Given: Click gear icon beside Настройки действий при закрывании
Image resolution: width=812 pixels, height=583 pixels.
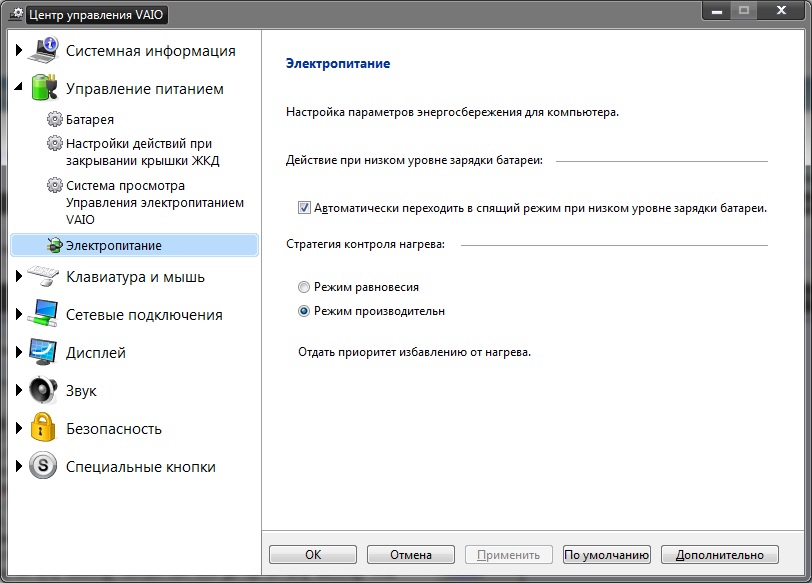Looking at the screenshot, I should tap(54, 143).
